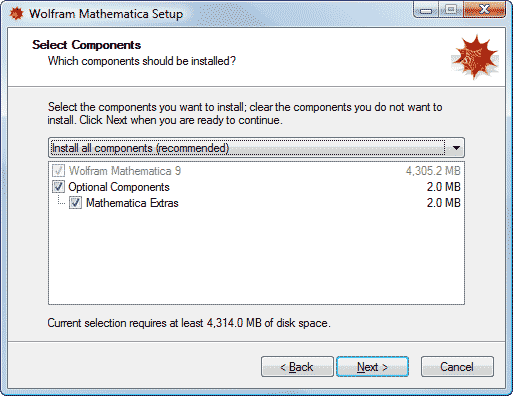This screenshot has width=513, height=396.
Task: Select the Optional Components tree item label
Action: pos(119,187)
